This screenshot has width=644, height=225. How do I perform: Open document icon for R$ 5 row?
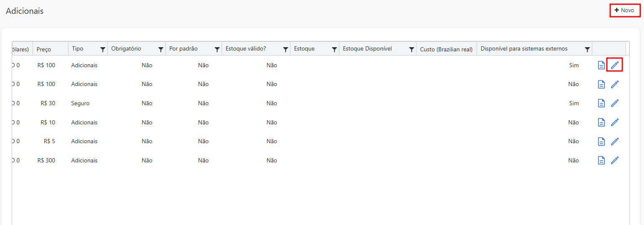pos(601,142)
